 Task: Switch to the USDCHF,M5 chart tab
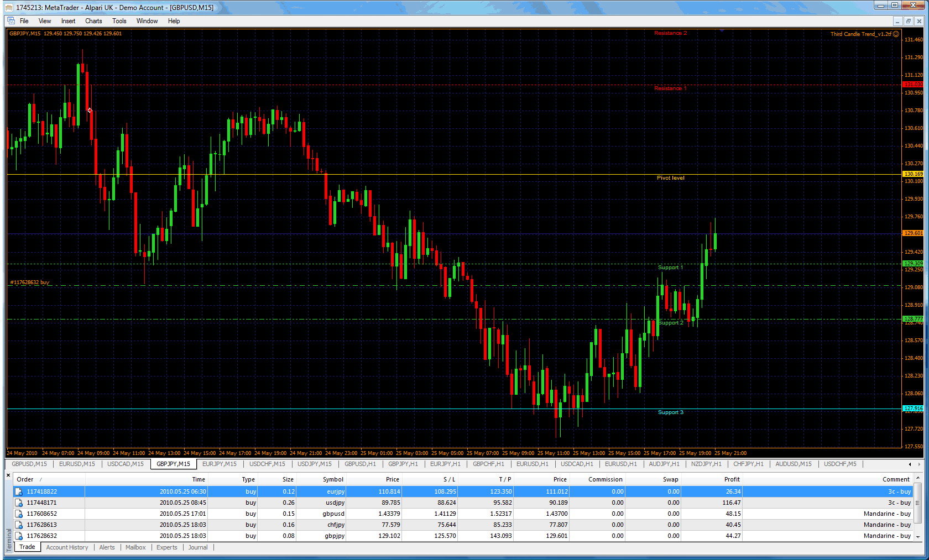pyautogui.click(x=840, y=464)
